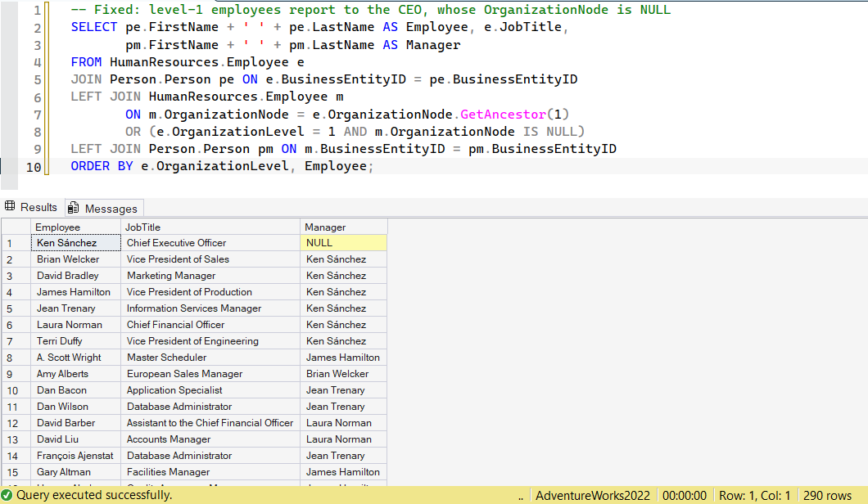Click the Accounts Manager cell
The image size is (868, 504).
coord(210,439)
